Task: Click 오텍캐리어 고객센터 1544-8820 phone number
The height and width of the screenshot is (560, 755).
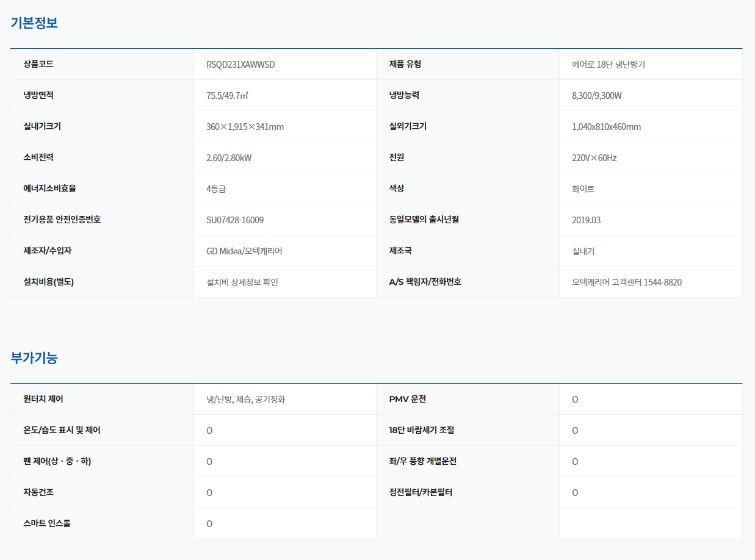Action: point(627,282)
